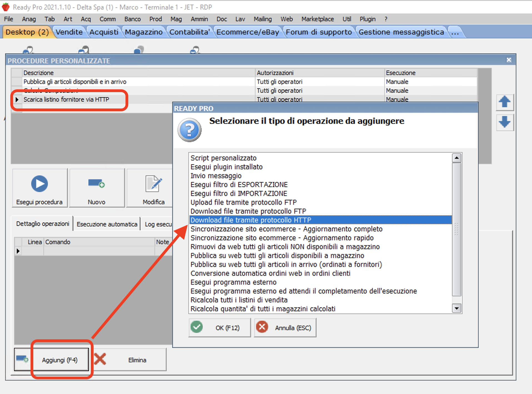
Task: Select 'Pubblica su web tutti gli articoli disponibili a magazzino'
Action: pos(321,256)
